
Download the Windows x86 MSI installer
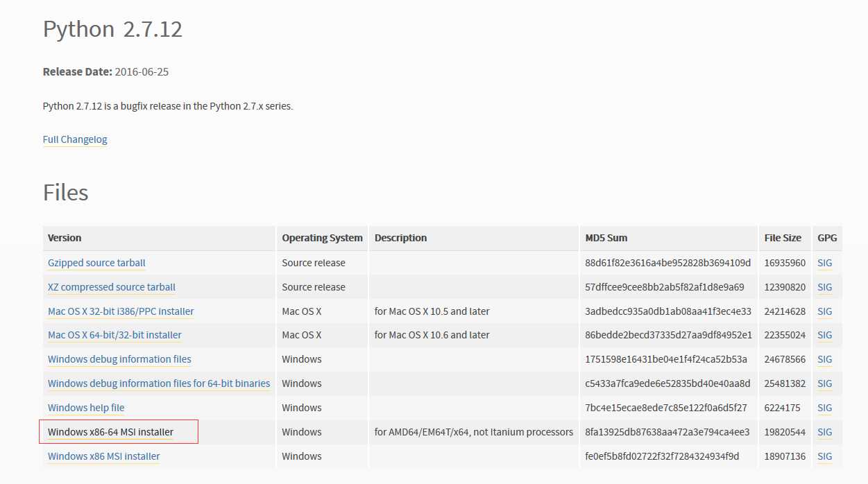(x=104, y=456)
